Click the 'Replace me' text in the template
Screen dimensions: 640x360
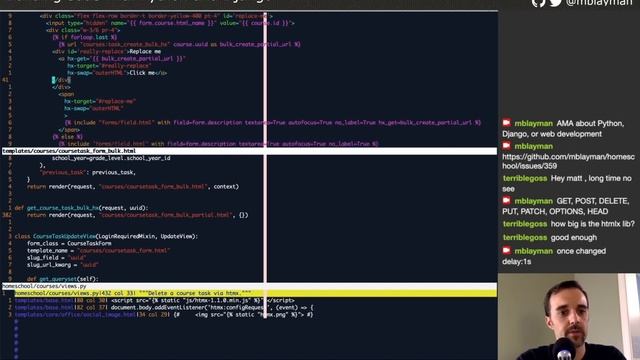[145, 51]
